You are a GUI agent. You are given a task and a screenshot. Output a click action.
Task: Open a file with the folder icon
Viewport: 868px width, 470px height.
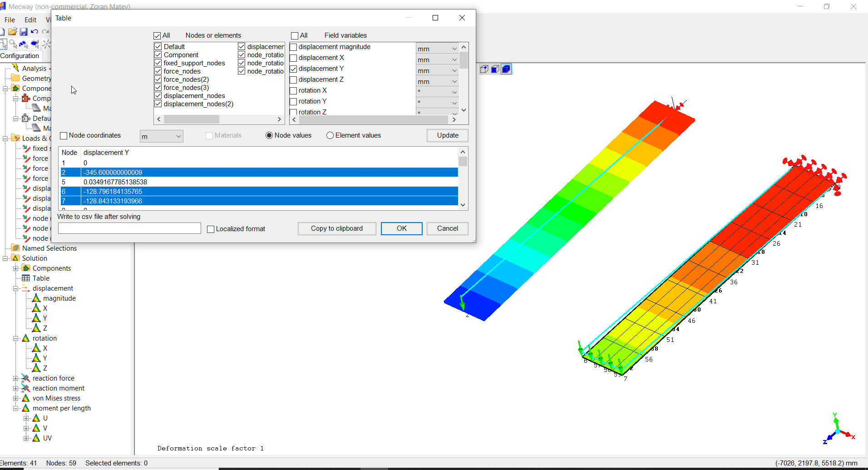click(x=13, y=32)
